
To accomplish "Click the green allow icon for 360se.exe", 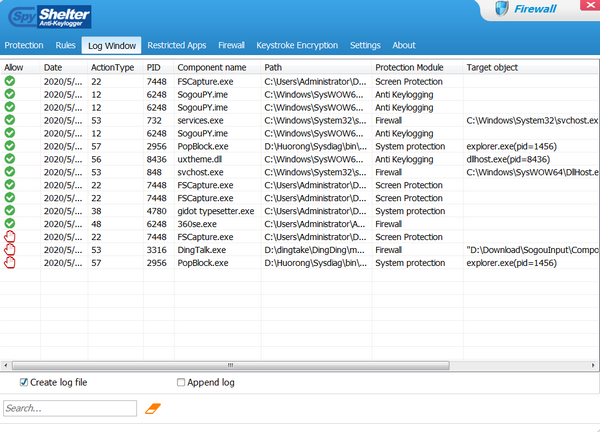I will [x=10, y=224].
